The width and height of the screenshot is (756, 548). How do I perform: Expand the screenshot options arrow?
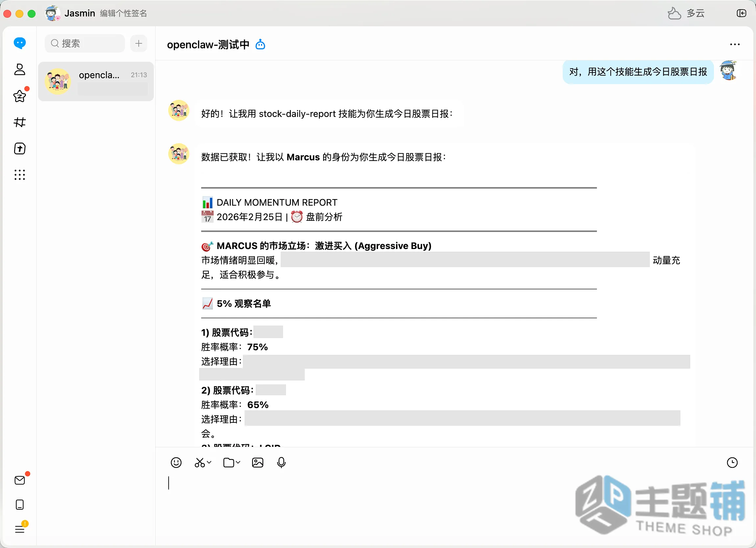(x=209, y=462)
